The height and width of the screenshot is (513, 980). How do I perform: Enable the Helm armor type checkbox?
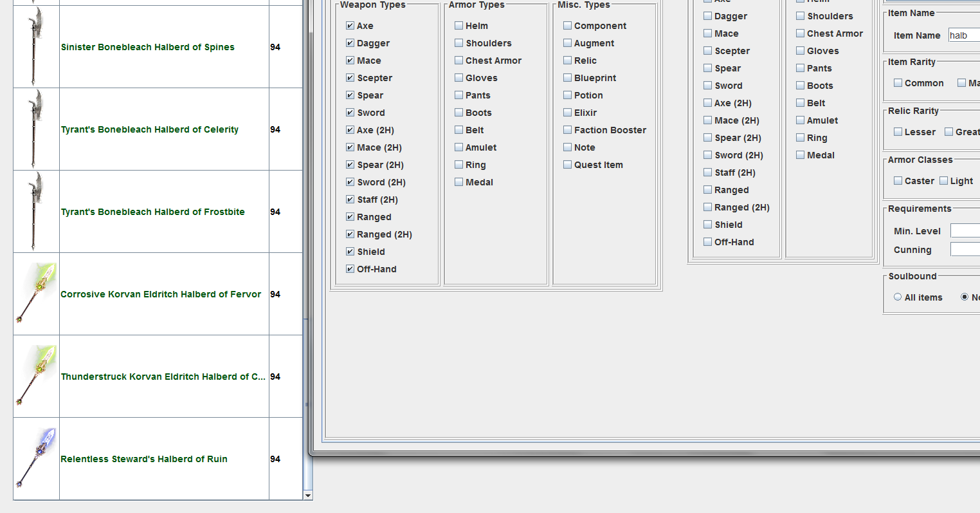(458, 26)
